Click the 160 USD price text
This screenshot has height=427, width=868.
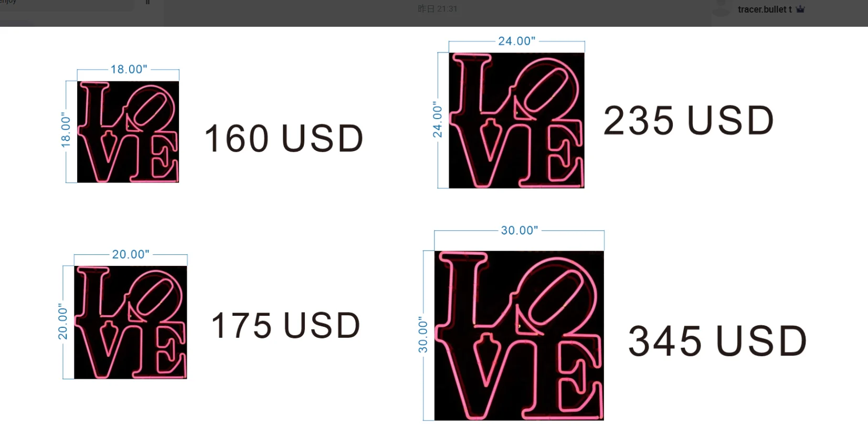[283, 138]
